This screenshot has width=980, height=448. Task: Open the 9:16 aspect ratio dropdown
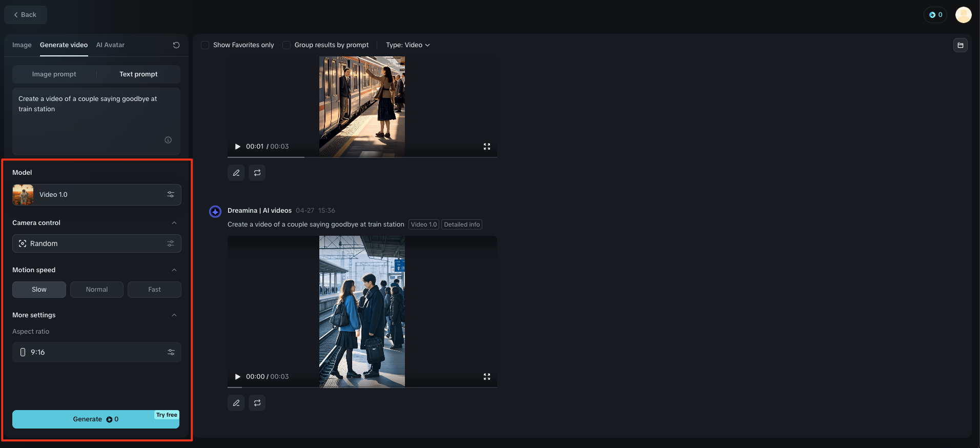tap(97, 352)
